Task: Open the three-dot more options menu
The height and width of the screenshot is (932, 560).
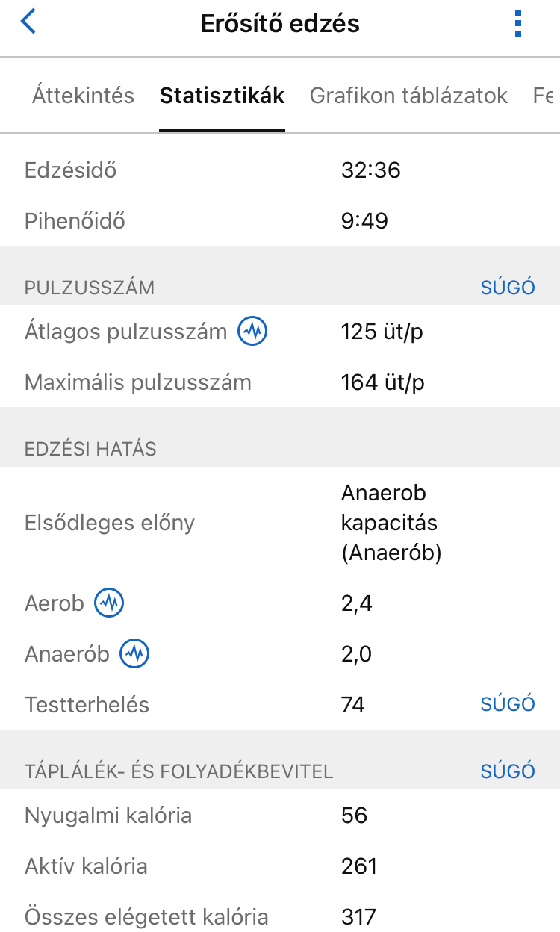Action: (x=518, y=24)
